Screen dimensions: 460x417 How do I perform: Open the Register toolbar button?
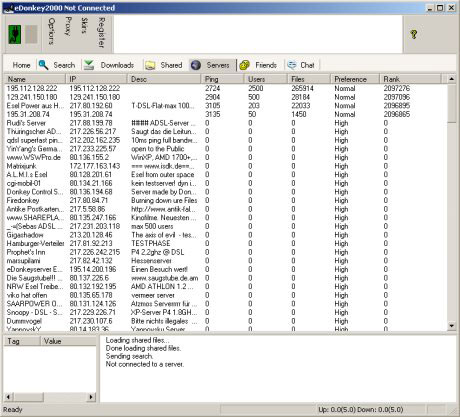point(101,32)
